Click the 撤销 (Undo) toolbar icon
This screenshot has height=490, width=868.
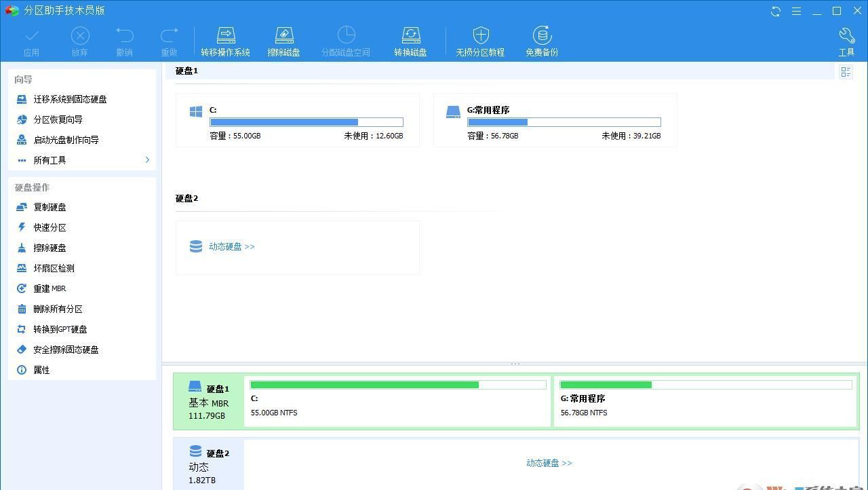click(x=125, y=35)
